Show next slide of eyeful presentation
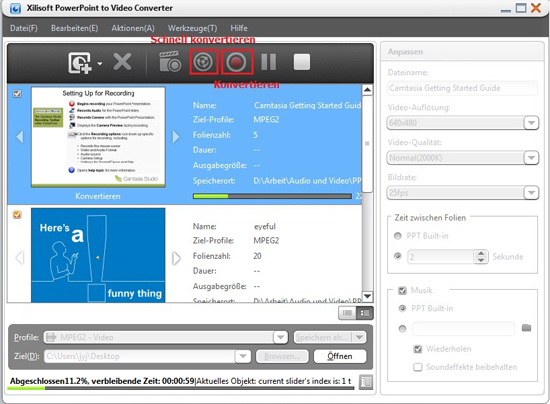Viewport: 550px width, 404px height. coord(176,258)
